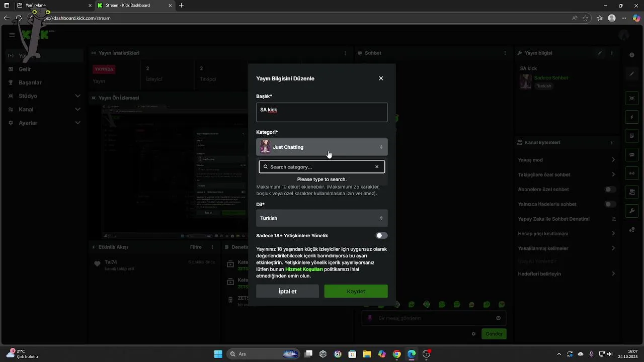
Task: Expand the Ayarlar sidebar section
Action: pos(77,123)
